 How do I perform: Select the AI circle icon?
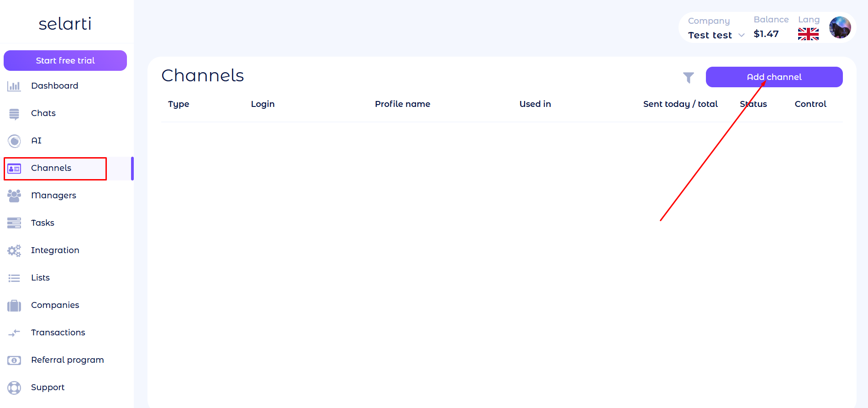(14, 141)
